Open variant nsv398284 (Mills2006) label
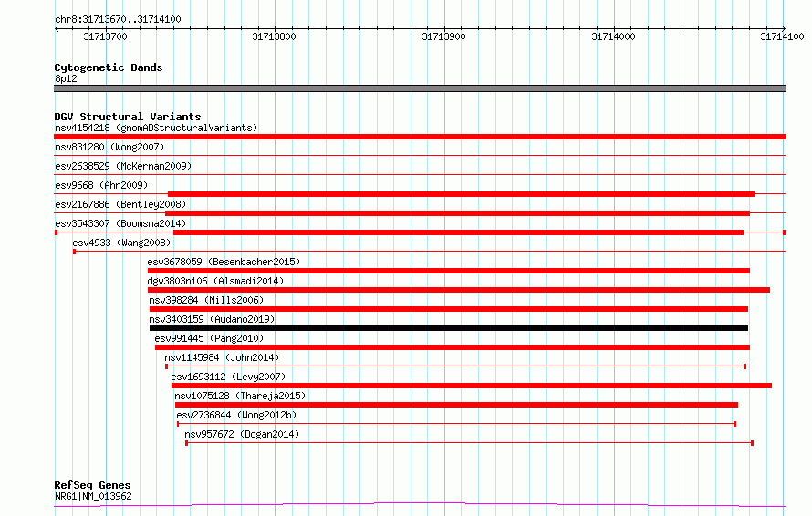 click(x=206, y=300)
